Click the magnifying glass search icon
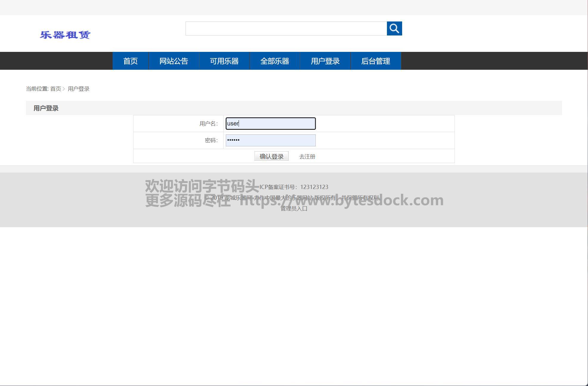 click(394, 29)
